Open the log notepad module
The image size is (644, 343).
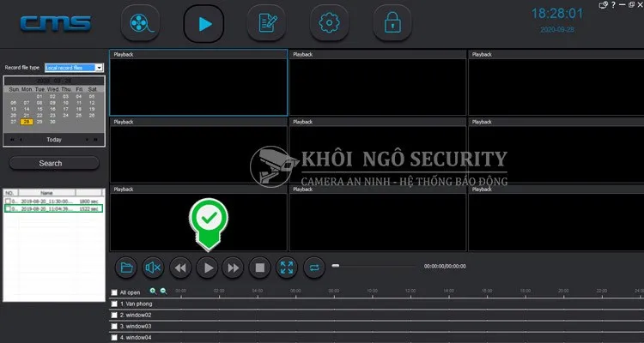[x=266, y=23]
